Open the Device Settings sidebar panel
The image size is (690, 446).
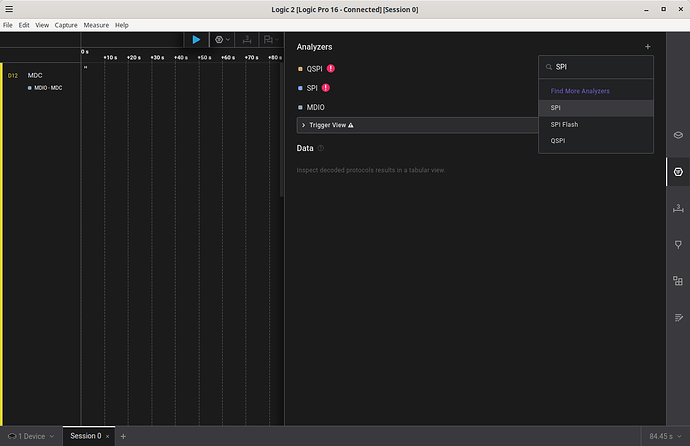[677, 134]
